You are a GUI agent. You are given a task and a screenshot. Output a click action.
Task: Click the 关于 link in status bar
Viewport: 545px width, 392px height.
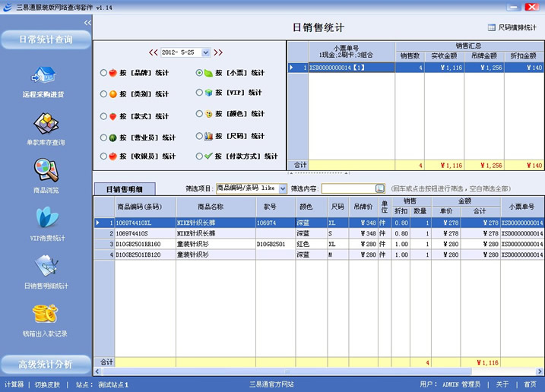tap(502, 384)
